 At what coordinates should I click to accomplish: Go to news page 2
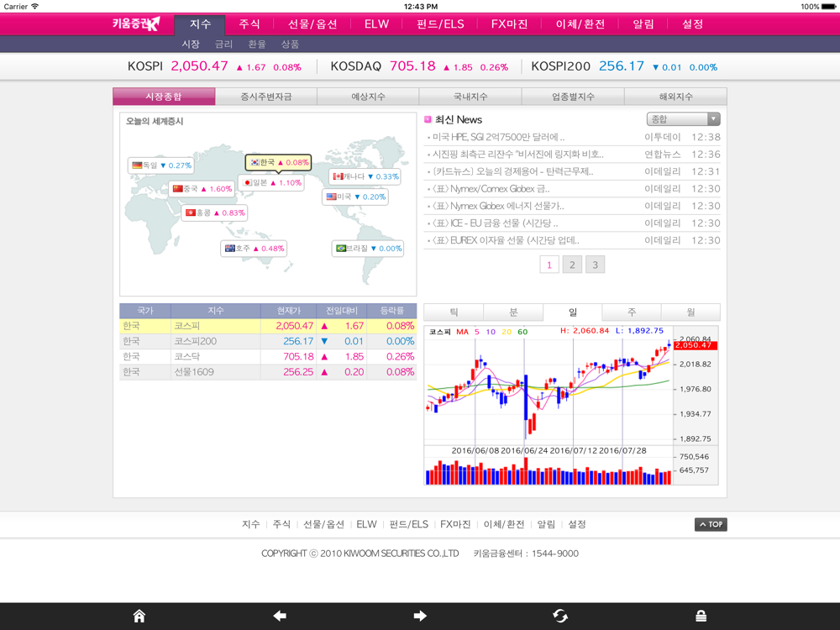coord(572,265)
